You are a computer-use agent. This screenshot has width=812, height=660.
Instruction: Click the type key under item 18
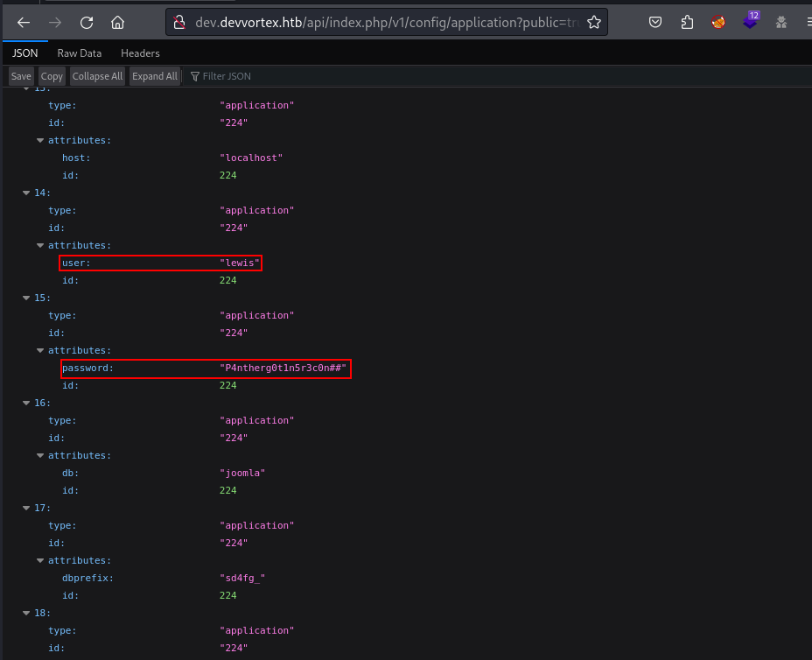(x=62, y=630)
